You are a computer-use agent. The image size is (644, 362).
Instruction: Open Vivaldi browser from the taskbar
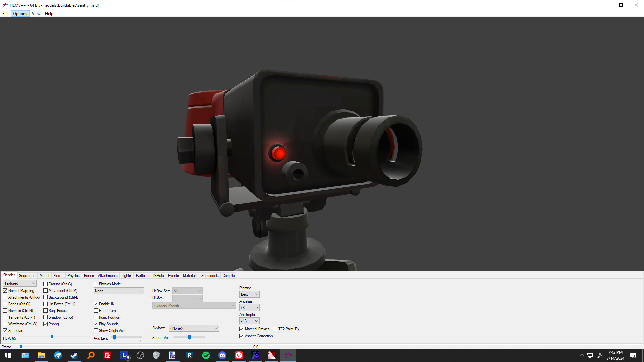click(x=239, y=355)
